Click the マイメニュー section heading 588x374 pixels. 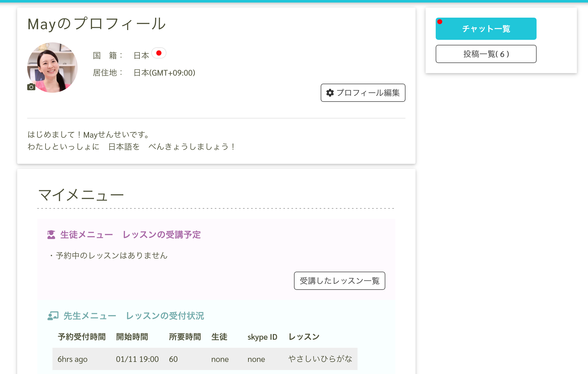(x=81, y=195)
